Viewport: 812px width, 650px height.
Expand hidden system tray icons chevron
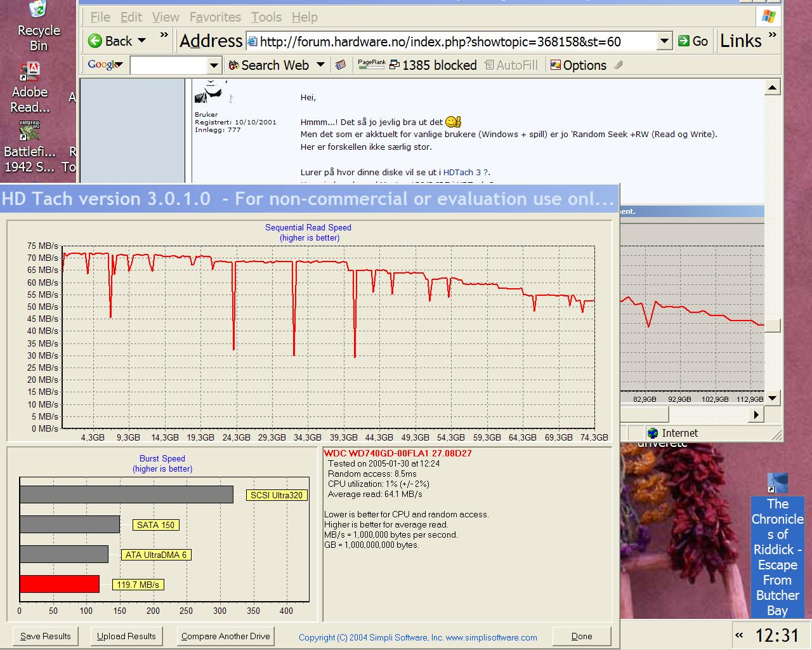click(x=739, y=635)
